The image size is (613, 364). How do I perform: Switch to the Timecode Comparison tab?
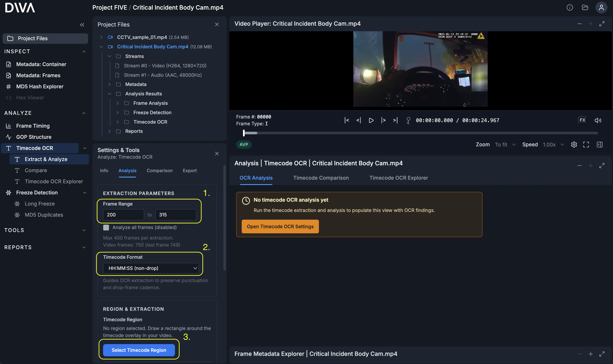[321, 178]
